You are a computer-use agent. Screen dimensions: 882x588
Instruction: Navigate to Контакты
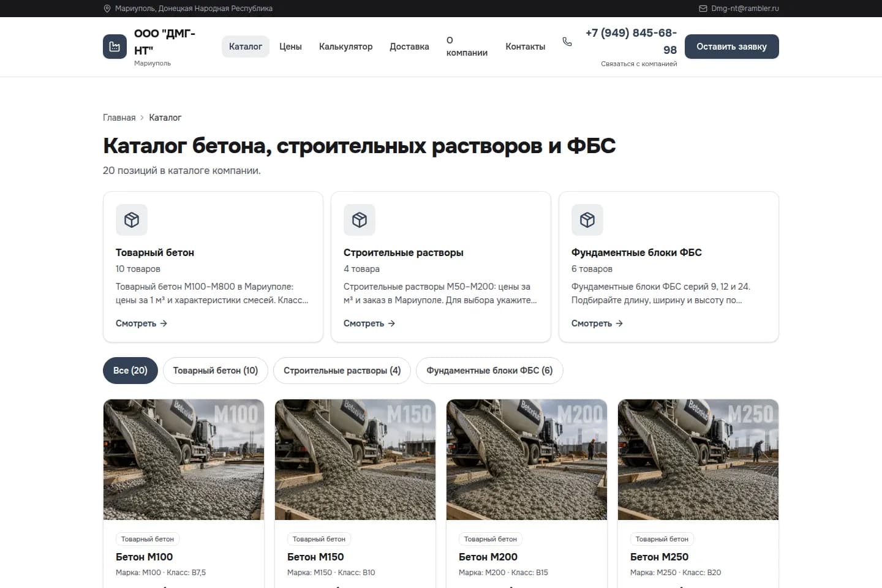click(x=525, y=47)
